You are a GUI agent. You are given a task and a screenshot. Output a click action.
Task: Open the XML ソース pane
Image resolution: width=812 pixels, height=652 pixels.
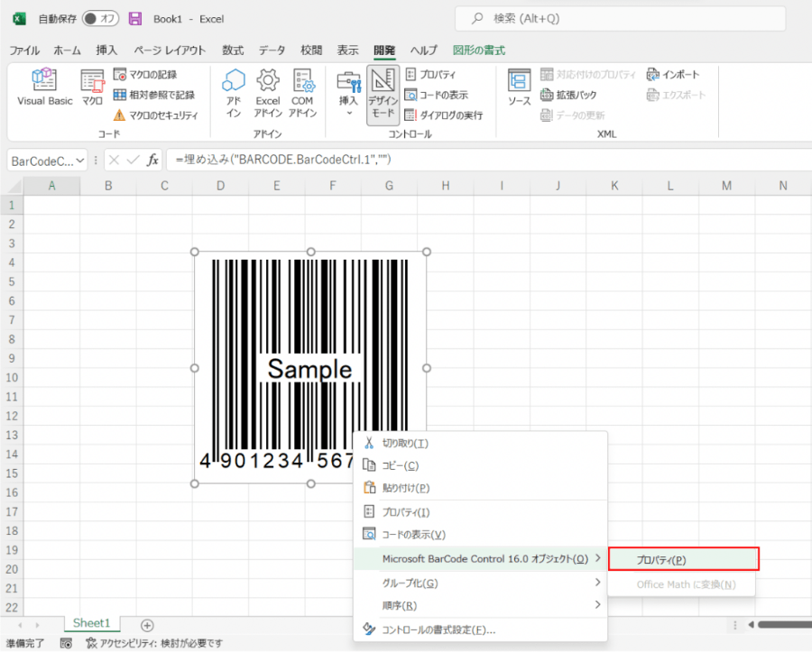(519, 87)
